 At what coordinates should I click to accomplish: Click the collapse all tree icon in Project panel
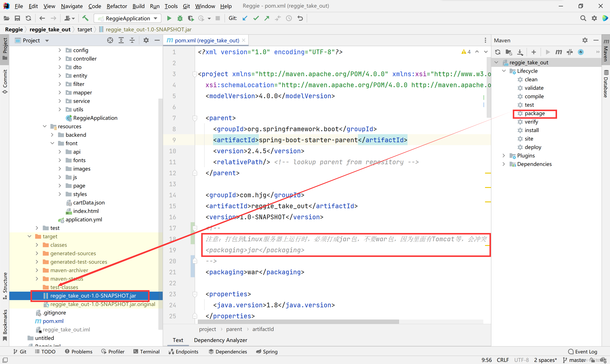tap(132, 40)
